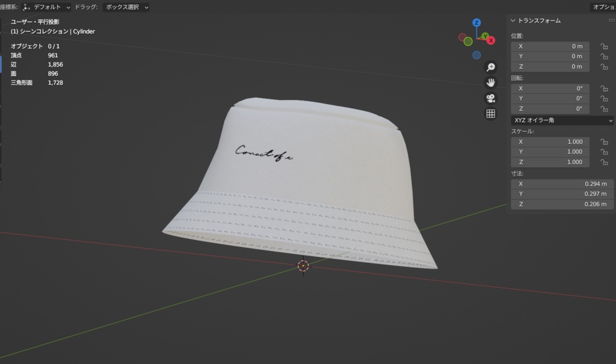Click the 頂点 961 statistic
Viewport: 616px width, 364px height.
(34, 55)
